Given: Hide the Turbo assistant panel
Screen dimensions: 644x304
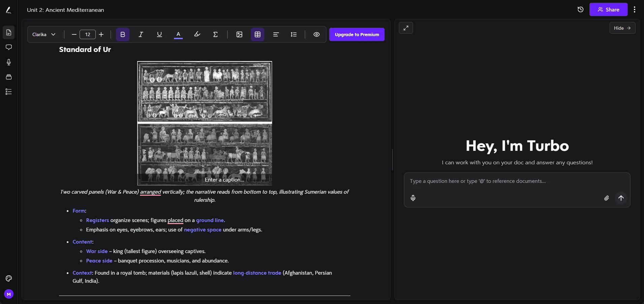Looking at the screenshot, I should 622,28.
